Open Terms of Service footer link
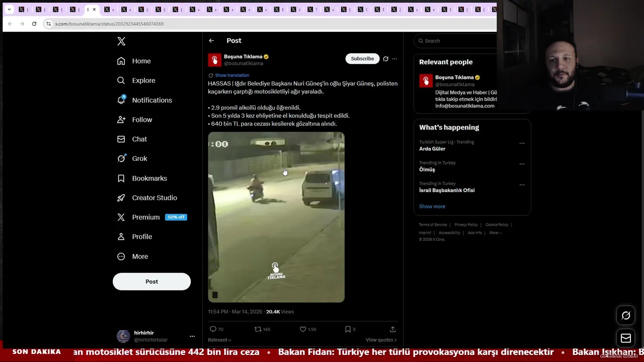The height and width of the screenshot is (362, 644). [x=433, y=225]
